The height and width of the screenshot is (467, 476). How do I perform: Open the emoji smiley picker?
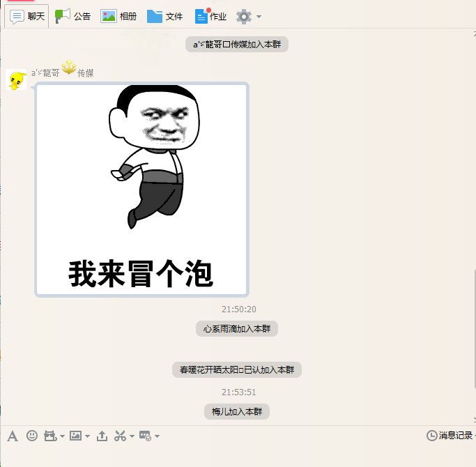tap(32, 436)
